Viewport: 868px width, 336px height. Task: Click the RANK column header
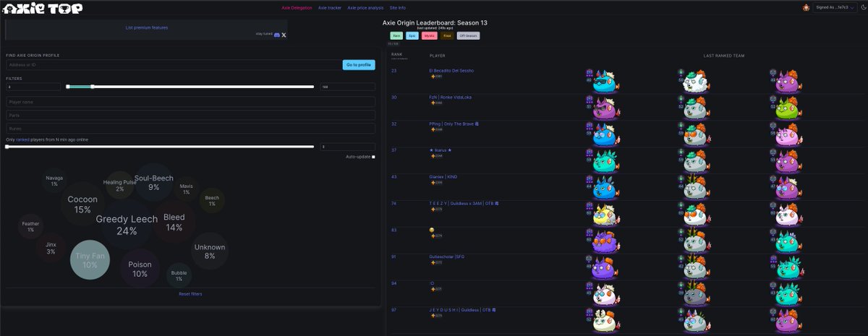click(396, 53)
